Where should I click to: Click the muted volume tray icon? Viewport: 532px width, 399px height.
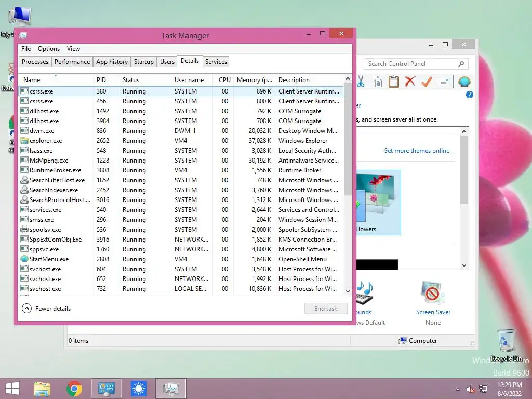pos(471,389)
